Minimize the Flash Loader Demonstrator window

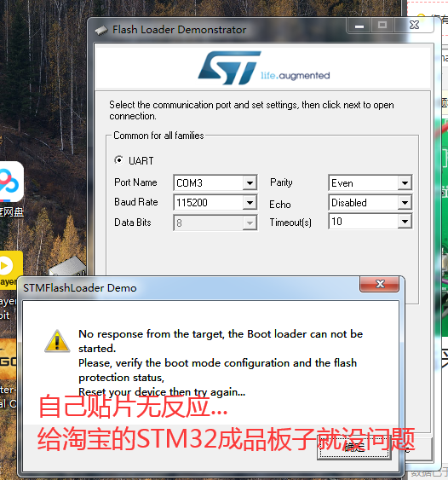[x=359, y=26]
